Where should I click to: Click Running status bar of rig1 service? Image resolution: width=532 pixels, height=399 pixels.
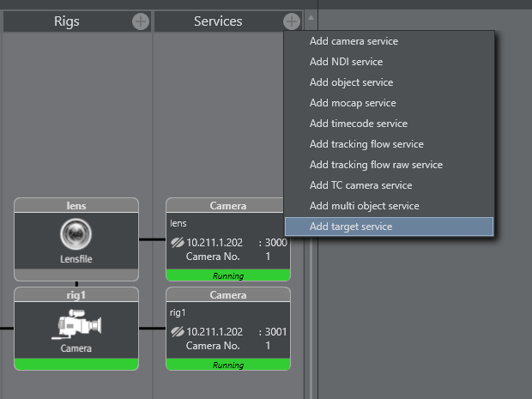(x=227, y=365)
